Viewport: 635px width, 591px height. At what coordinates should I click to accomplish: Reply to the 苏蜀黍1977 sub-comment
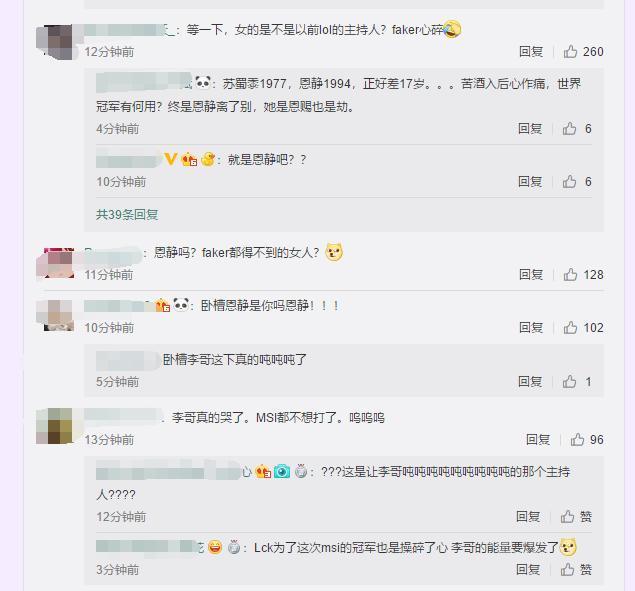coord(530,129)
